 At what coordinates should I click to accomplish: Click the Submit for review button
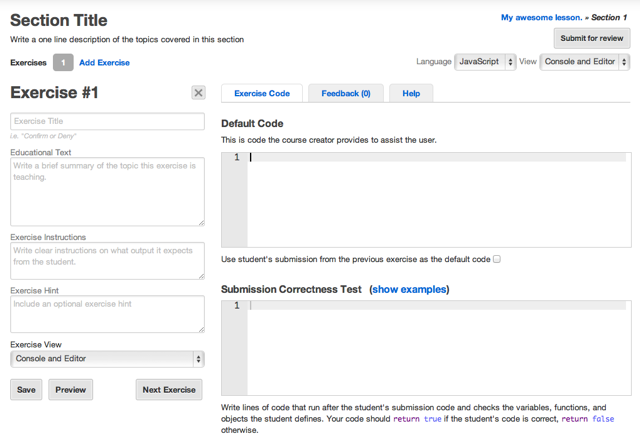(x=592, y=38)
